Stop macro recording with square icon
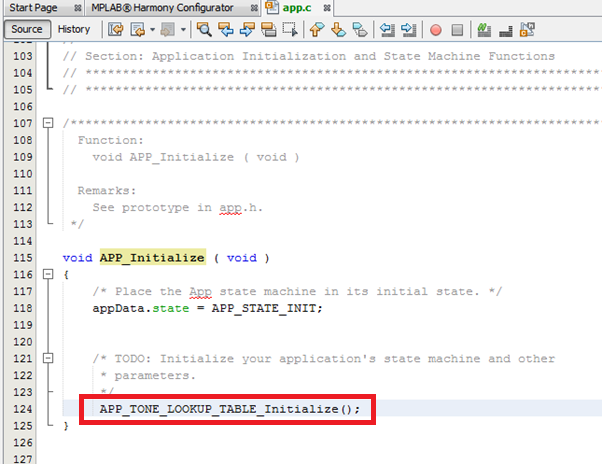602x464 pixels. point(457,29)
